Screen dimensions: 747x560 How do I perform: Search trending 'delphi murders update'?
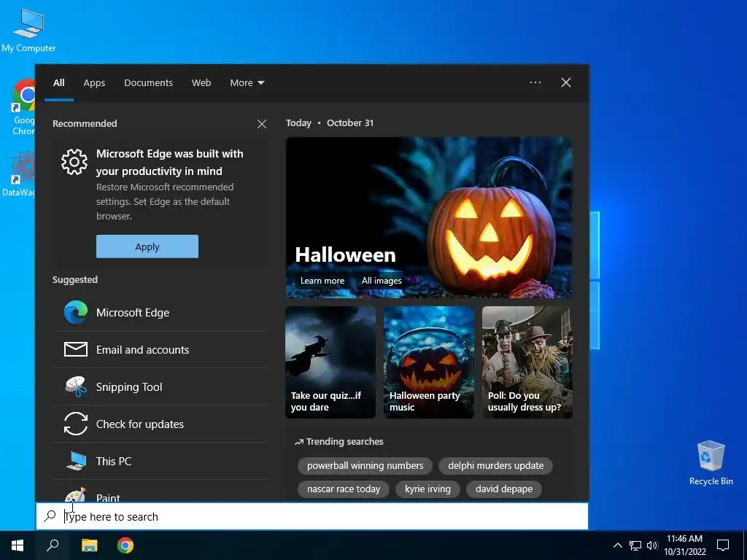[x=495, y=466]
